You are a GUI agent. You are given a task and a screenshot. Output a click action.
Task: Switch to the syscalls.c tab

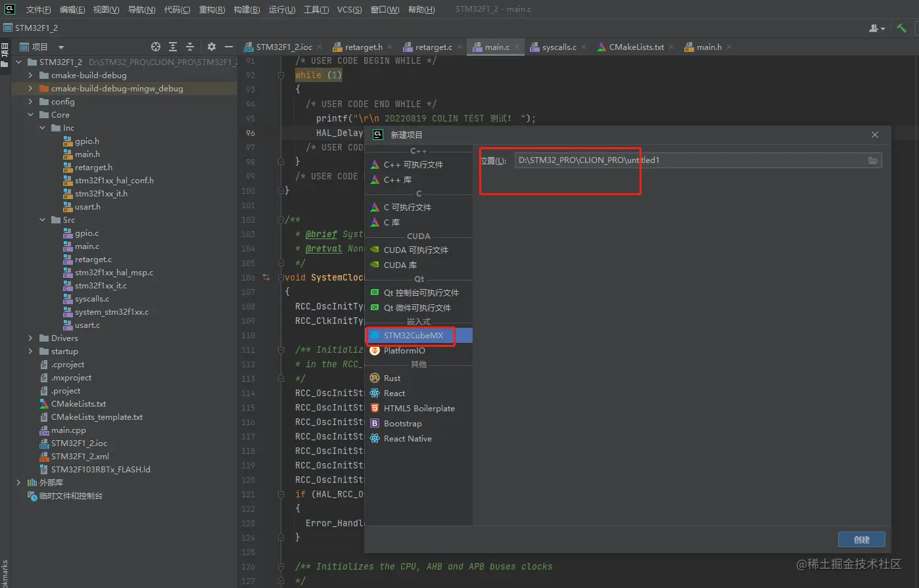(559, 47)
